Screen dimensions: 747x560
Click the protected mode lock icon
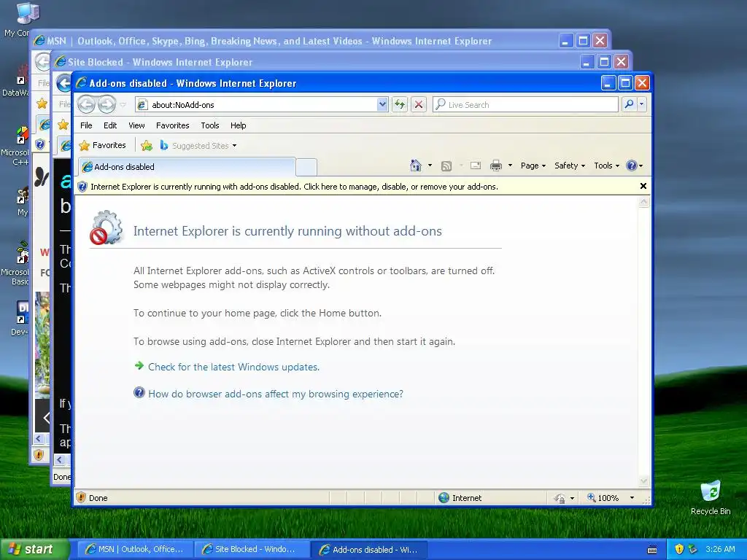(560, 498)
